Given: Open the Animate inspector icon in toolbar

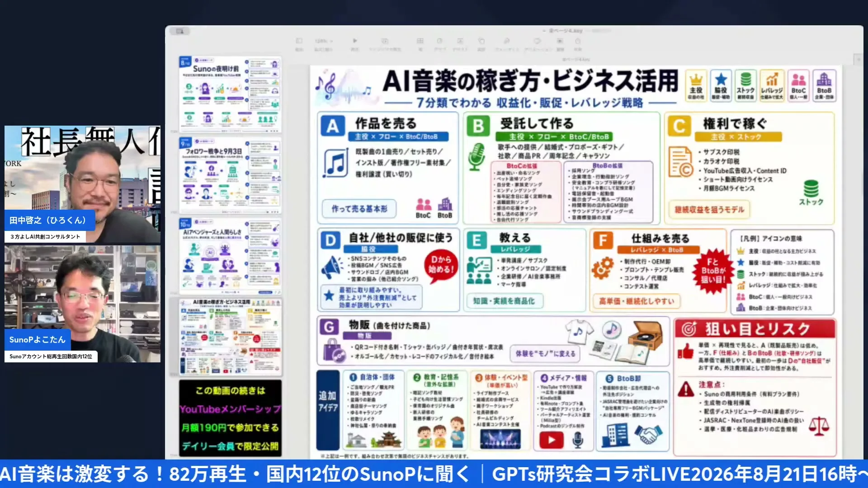Looking at the screenshot, I should (x=537, y=41).
